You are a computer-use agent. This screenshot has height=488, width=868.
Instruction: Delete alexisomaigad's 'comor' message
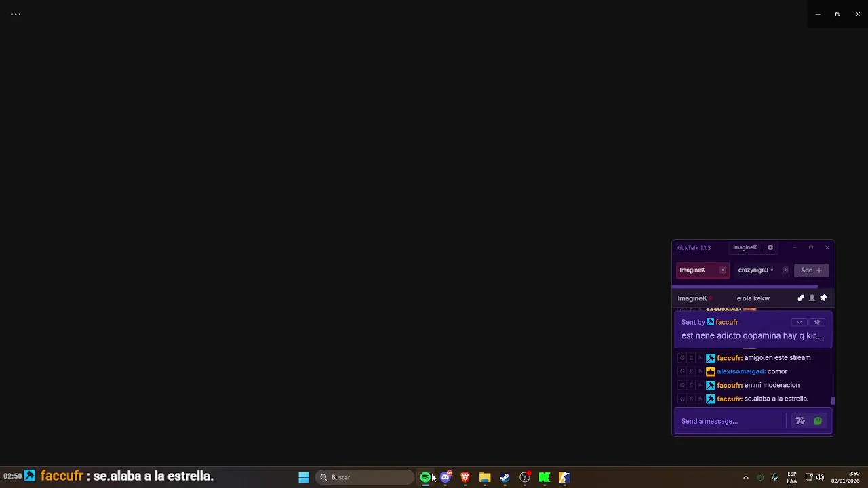click(691, 371)
